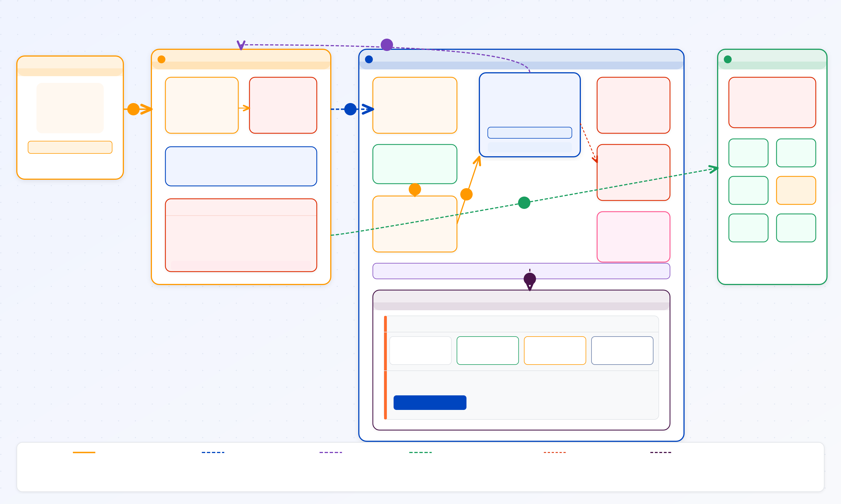The image size is (841, 504).
Task: Click the input field inside the blue rounded card
Action: (530, 133)
